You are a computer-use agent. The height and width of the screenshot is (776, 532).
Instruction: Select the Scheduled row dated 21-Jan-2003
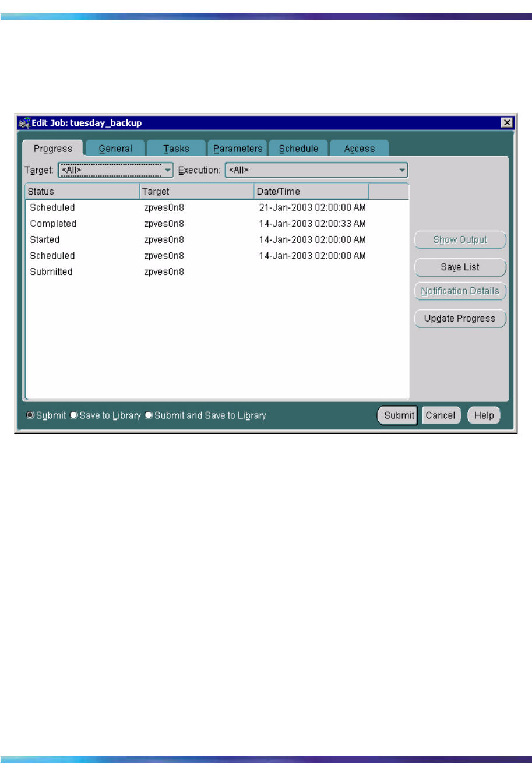coord(217,207)
